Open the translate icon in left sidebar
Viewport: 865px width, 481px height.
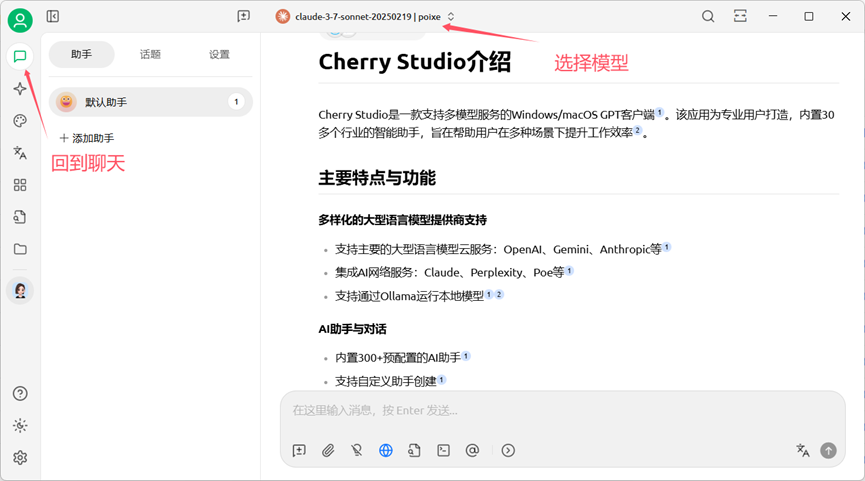(x=20, y=153)
